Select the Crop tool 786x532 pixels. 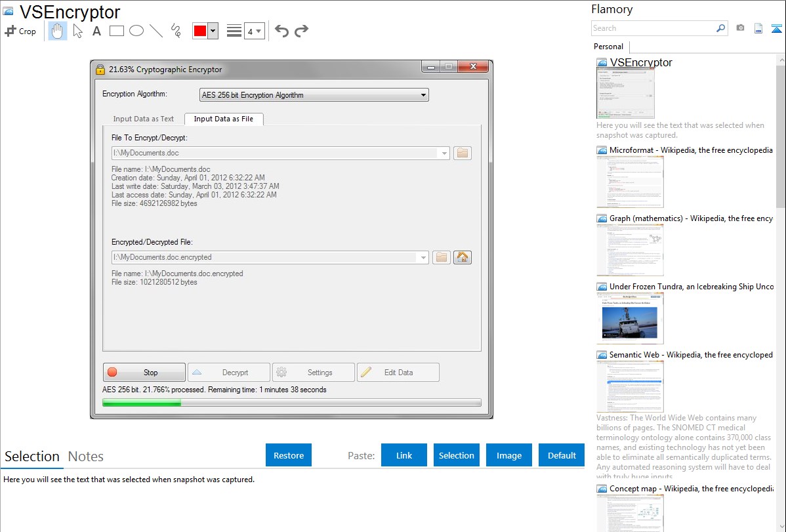click(x=20, y=31)
